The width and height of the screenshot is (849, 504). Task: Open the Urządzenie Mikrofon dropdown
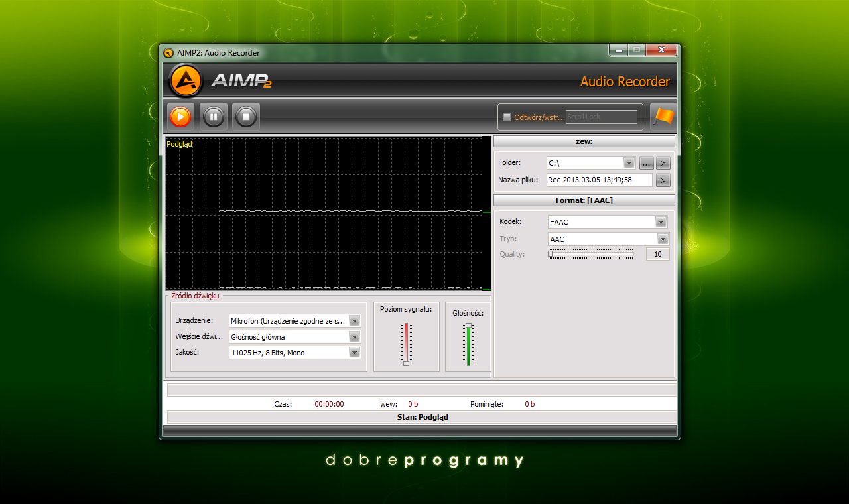(354, 321)
